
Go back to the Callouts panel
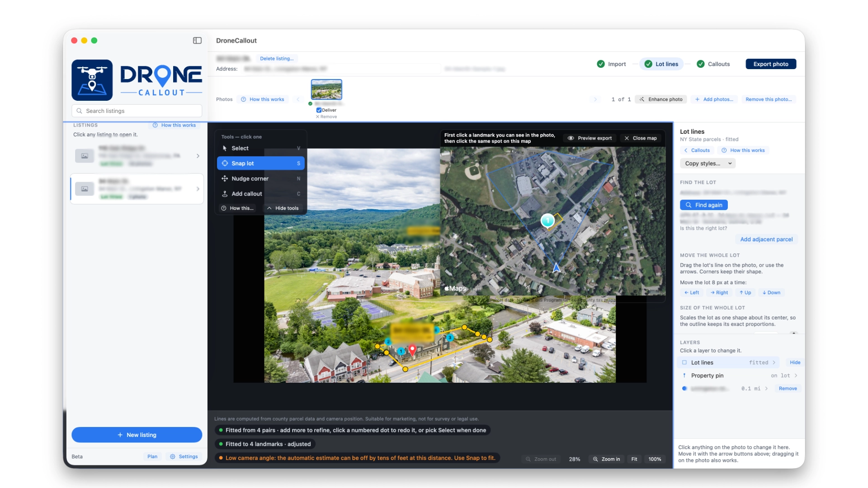click(x=697, y=150)
